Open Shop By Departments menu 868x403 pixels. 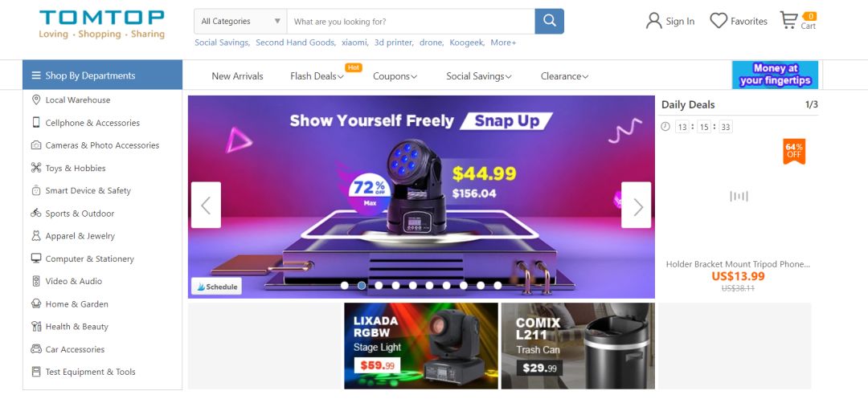click(x=102, y=75)
